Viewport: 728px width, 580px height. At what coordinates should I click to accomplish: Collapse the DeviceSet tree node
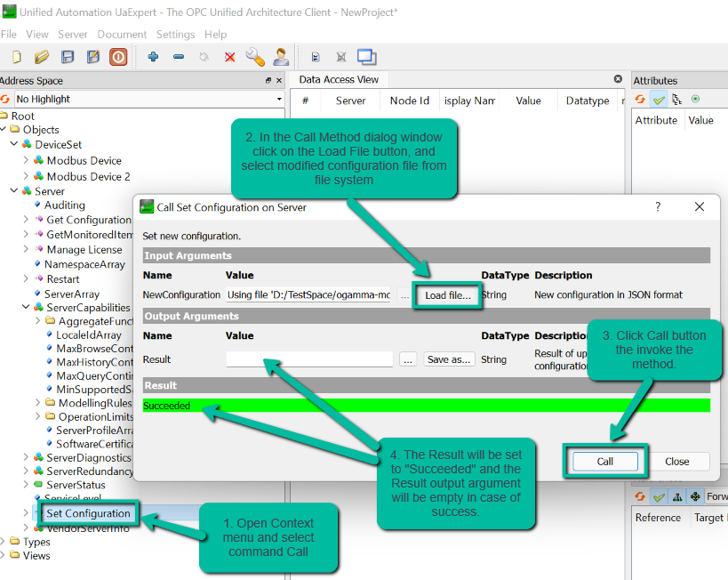pyautogui.click(x=14, y=143)
